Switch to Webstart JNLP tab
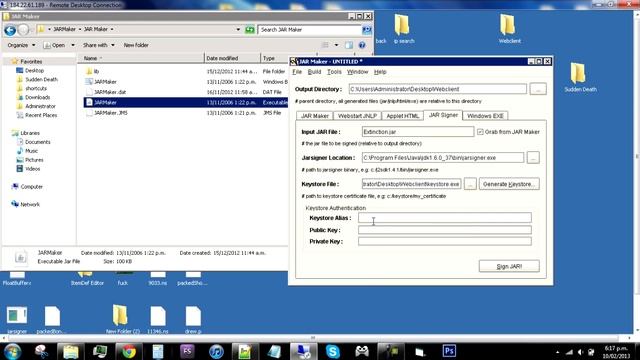The image size is (640, 360). point(357,116)
